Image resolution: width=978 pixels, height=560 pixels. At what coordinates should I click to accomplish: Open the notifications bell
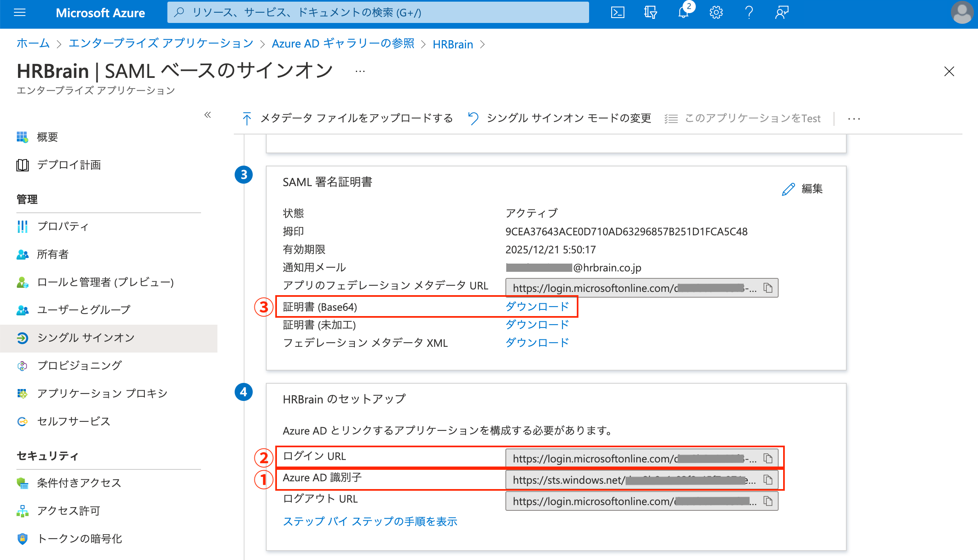683,12
